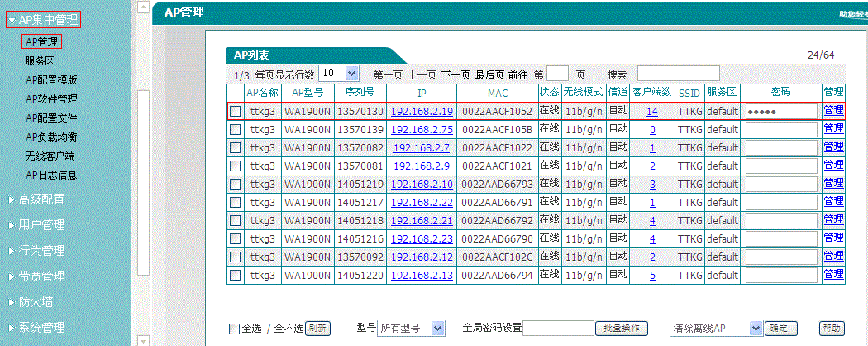Click sidebar scrollbar up arrow
Viewport: 868px width, 346px height.
pyautogui.click(x=143, y=7)
